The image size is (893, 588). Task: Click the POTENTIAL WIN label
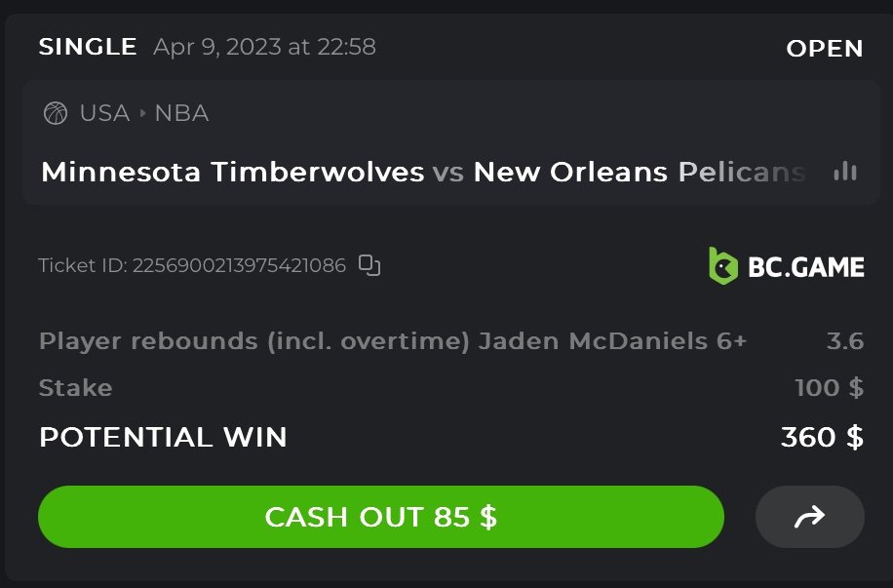coord(163,437)
